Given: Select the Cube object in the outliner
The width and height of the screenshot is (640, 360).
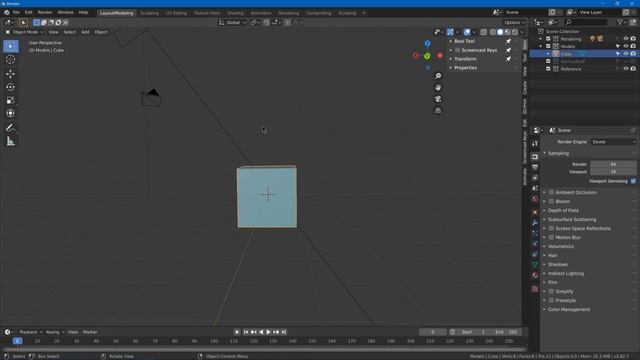Looking at the screenshot, I should (566, 54).
